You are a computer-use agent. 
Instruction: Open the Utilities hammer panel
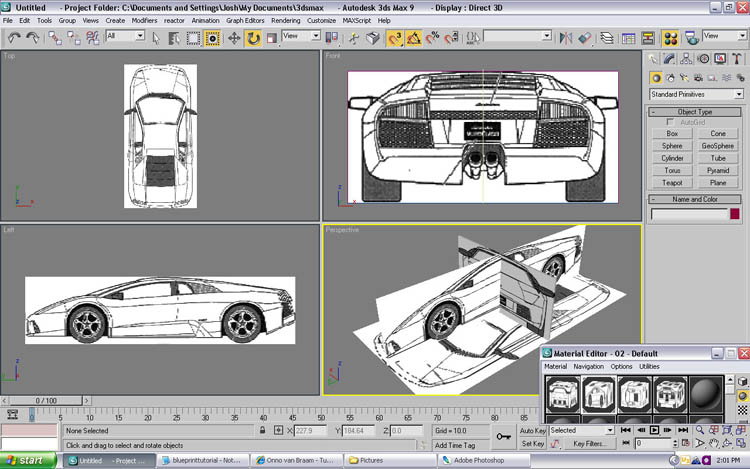pos(737,59)
